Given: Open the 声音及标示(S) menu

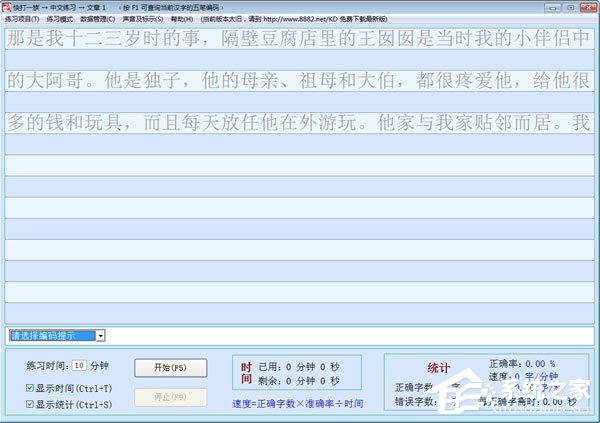Looking at the screenshot, I should click(x=143, y=19).
